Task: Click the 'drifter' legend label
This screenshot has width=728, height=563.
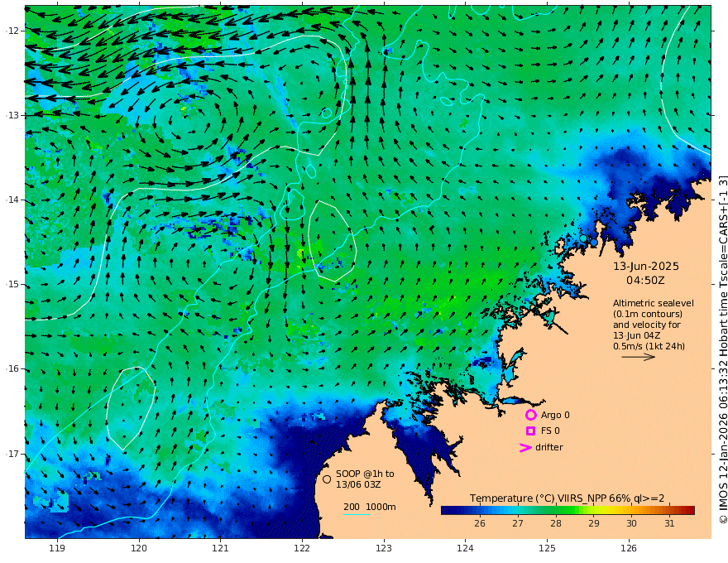Action: pos(548,447)
